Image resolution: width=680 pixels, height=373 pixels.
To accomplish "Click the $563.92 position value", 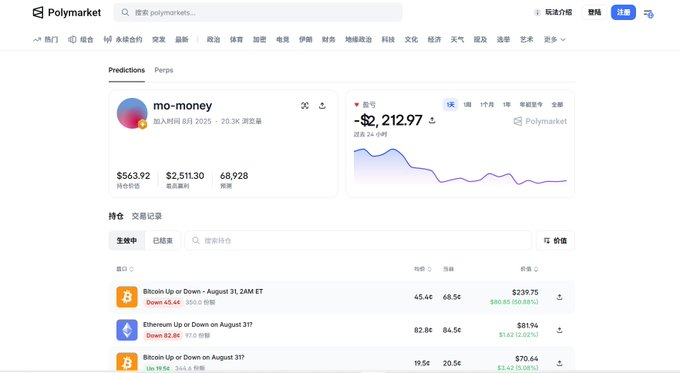I will tap(133, 176).
